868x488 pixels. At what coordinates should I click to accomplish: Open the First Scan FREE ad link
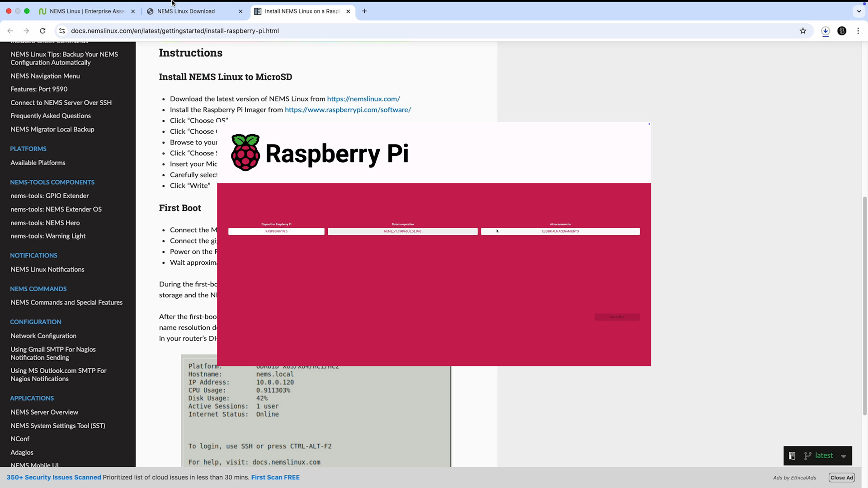(275, 477)
